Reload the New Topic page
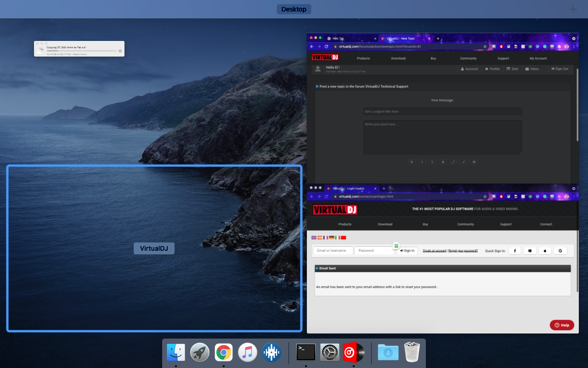This screenshot has width=588, height=368. [326, 46]
